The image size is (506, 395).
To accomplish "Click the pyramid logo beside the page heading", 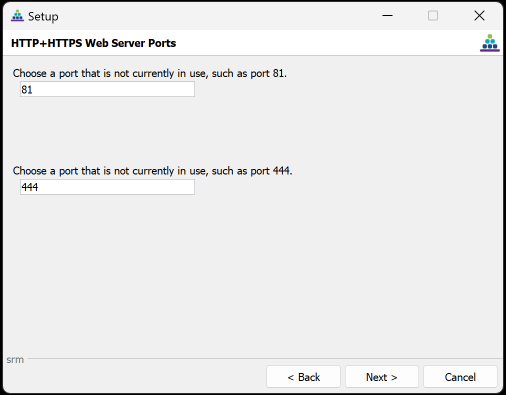I will pos(490,43).
